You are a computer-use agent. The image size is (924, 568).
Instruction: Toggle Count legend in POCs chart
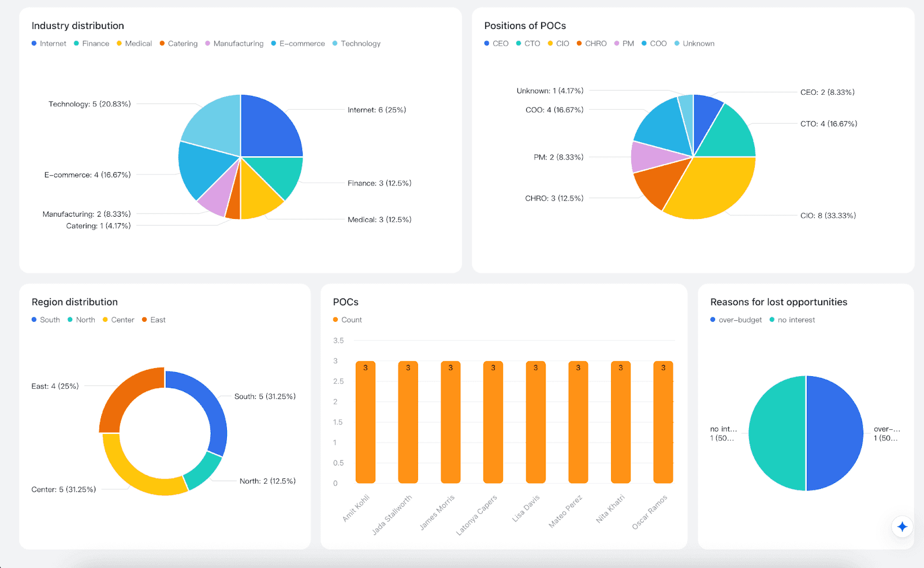point(348,320)
